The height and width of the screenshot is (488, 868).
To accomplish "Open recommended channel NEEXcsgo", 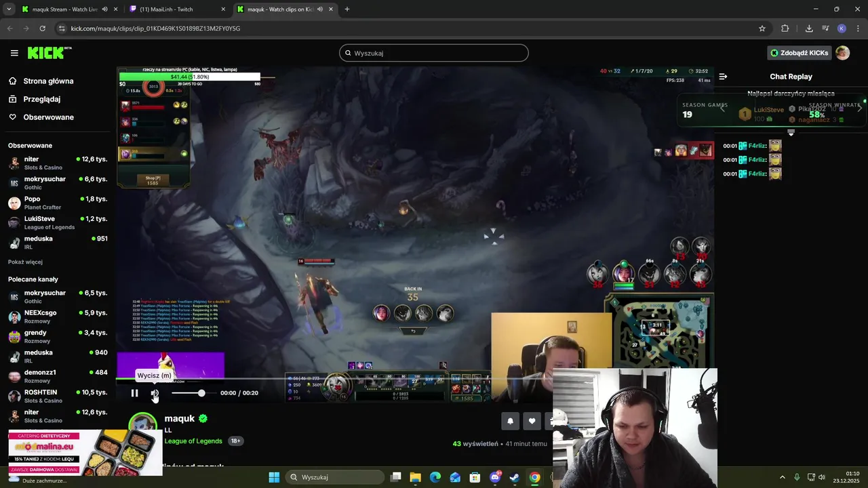I will (58, 317).
